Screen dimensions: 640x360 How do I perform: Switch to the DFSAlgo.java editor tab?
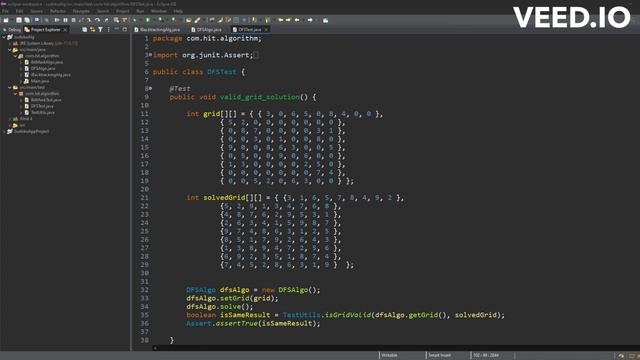tap(207, 29)
